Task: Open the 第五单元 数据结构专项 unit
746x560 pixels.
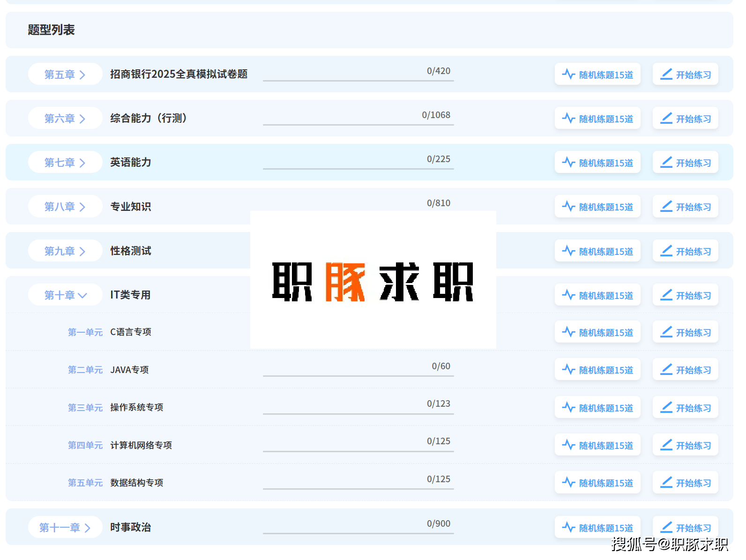Action: coord(115,483)
